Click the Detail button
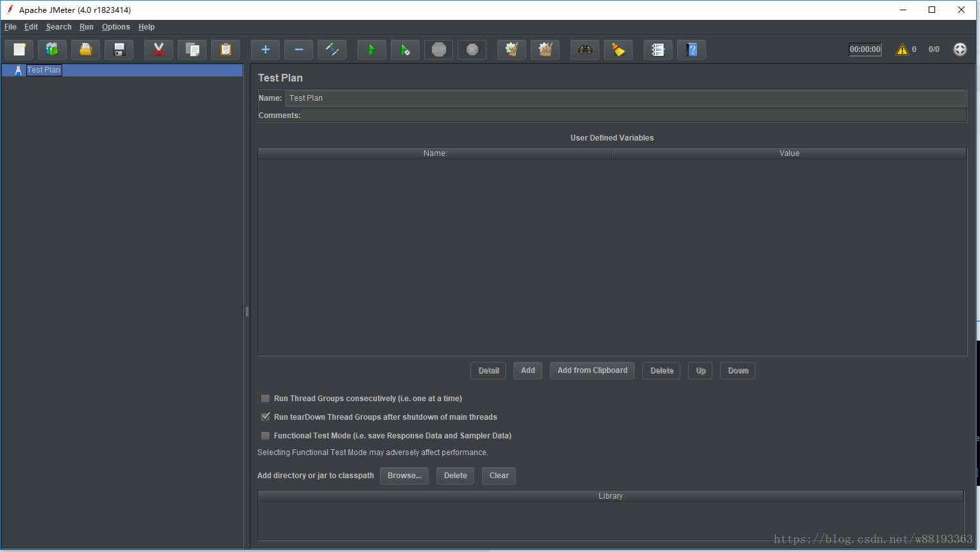980x552 pixels. tap(488, 370)
